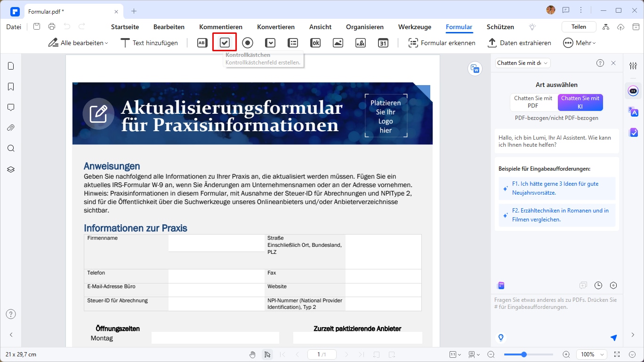Toggle the select text cursor tool
Image resolution: width=644 pixels, height=362 pixels.
pyautogui.click(x=267, y=354)
